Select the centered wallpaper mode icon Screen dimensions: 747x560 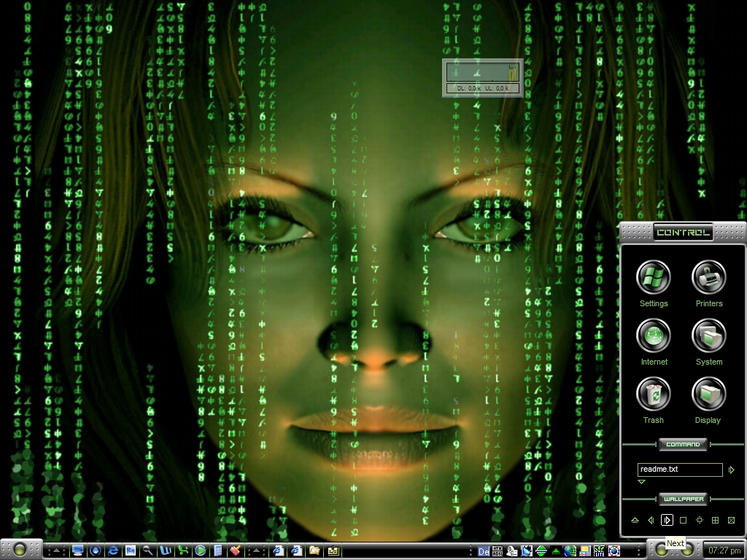700,520
